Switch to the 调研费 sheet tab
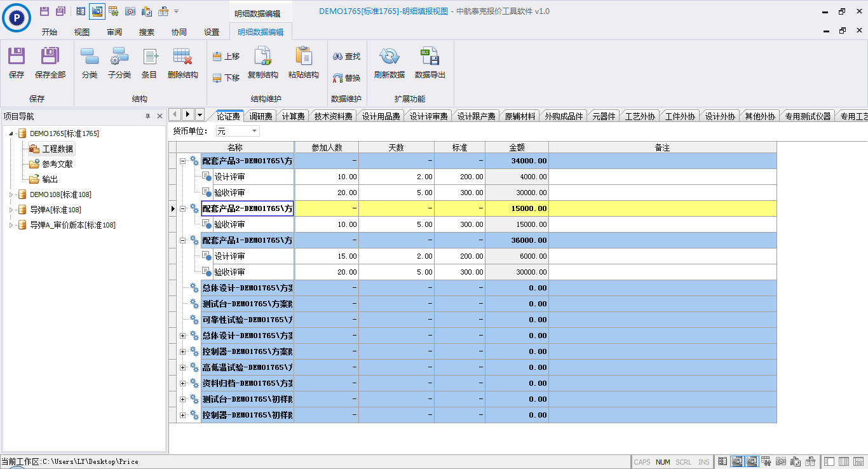Viewport: 868px width, 469px height. tap(261, 116)
